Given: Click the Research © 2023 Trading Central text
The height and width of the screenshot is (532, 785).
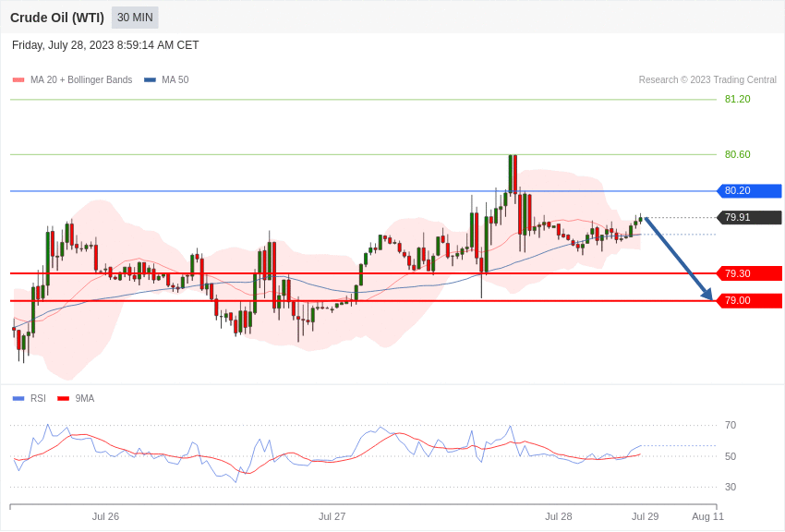Looking at the screenshot, I should (707, 79).
